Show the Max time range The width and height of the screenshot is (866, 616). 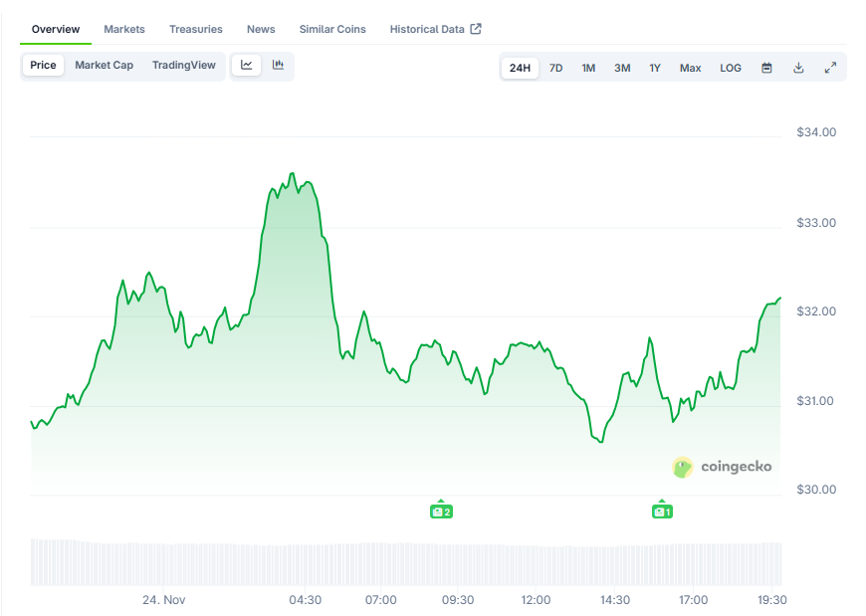pyautogui.click(x=690, y=68)
